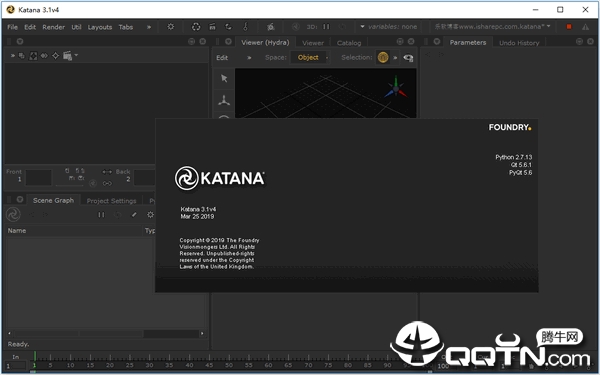Click the curved arrow update icon in toolbar
This screenshot has width=600, height=375.
pyautogui.click(x=228, y=26)
